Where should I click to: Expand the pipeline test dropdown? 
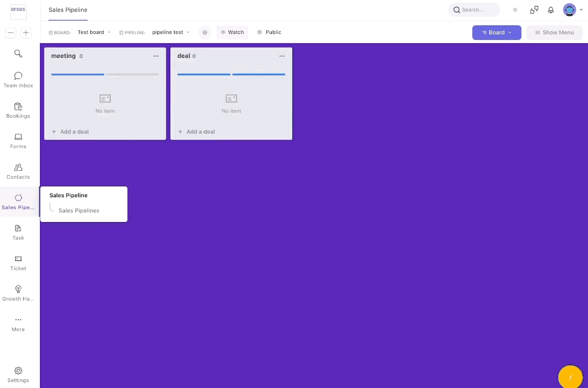tap(171, 32)
